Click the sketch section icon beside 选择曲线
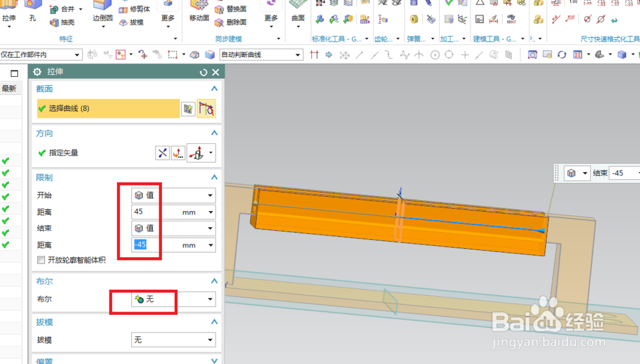Screen dimensions: 640x364 coord(188,109)
